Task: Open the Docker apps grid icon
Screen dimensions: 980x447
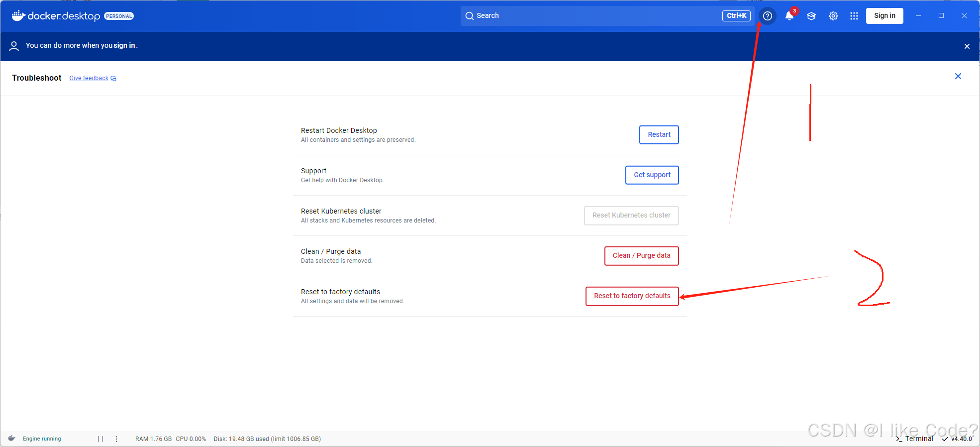Action: click(x=854, y=16)
